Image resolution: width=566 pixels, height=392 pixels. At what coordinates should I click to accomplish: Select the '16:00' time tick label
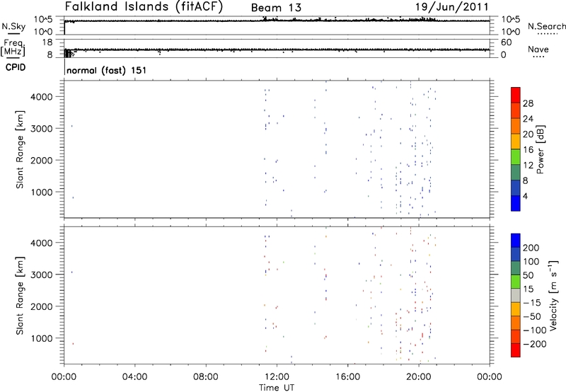pyautogui.click(x=347, y=377)
